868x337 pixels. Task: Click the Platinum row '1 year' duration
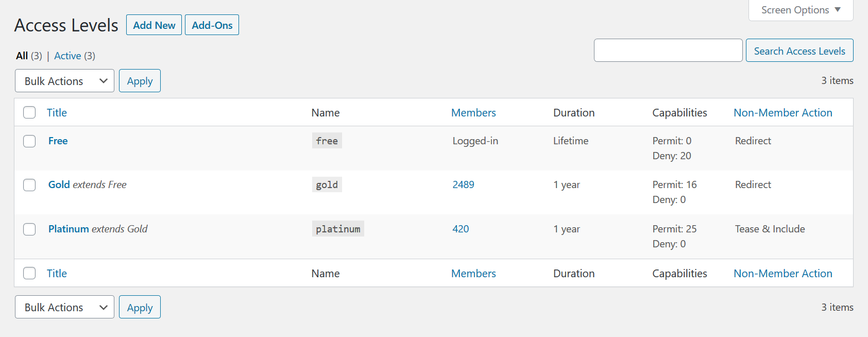coord(567,229)
